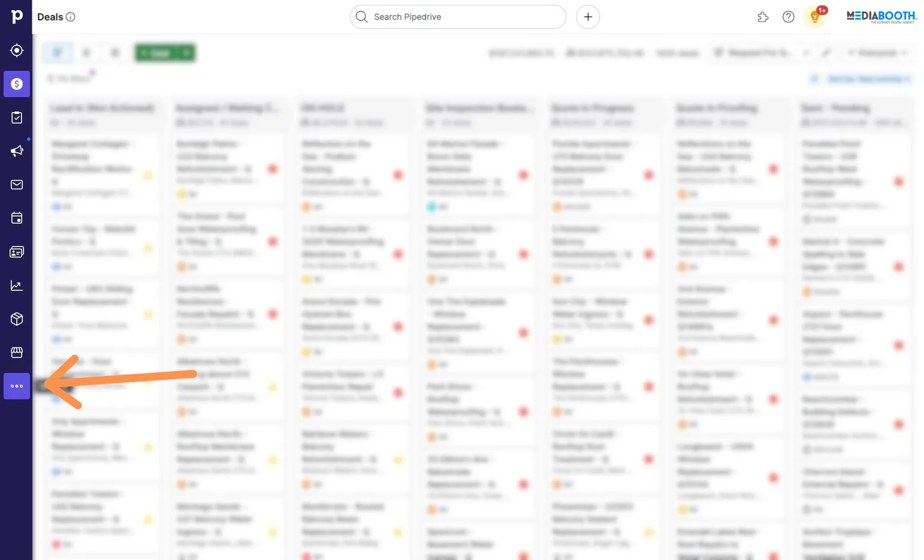Select the Activities checklist icon in sidebar
This screenshot has width=924, height=560.
click(x=16, y=118)
